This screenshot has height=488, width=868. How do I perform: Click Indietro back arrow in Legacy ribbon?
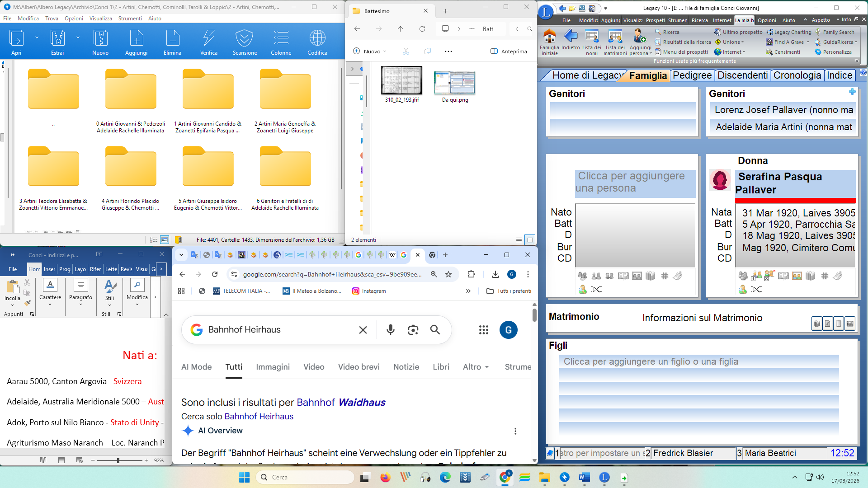tap(571, 36)
